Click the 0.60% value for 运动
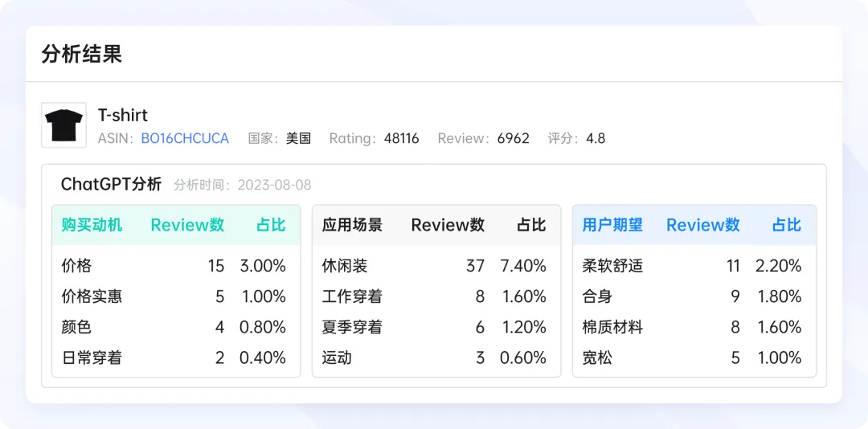The width and height of the screenshot is (868, 429). 523,357
